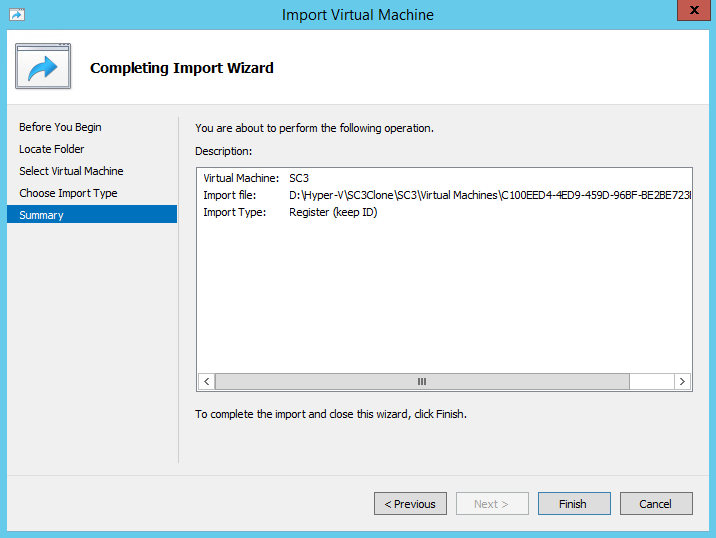This screenshot has width=716, height=538.
Task: Click the Virtual Machine name SC3
Action: coord(299,178)
